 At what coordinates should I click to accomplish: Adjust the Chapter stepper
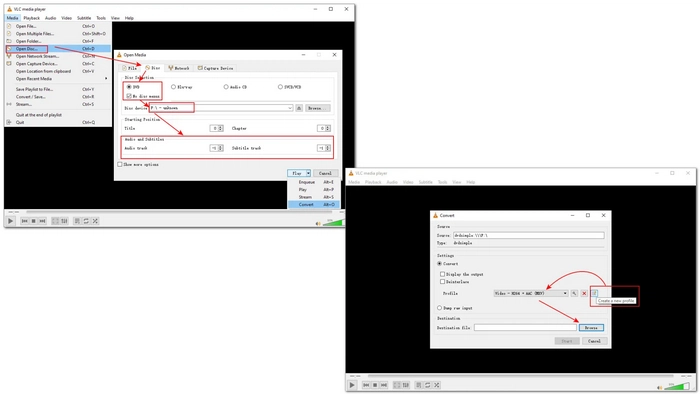(328, 128)
